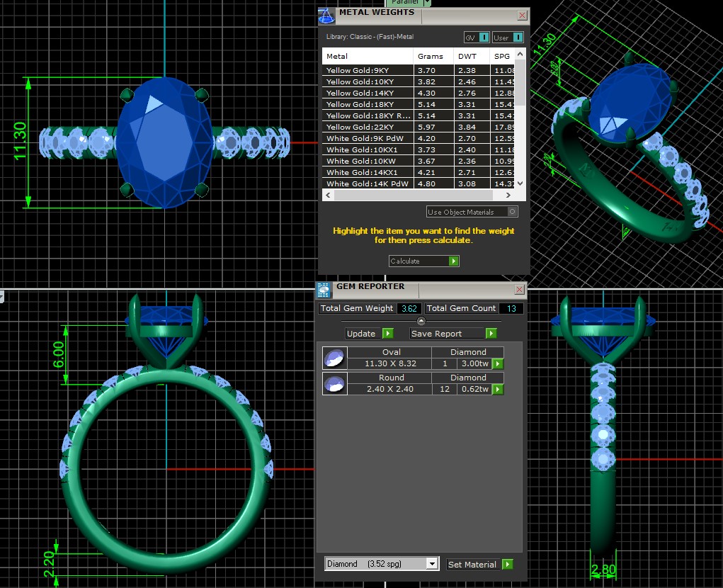The image size is (723, 588).
Task: Click the Round diamond gem thumbnail
Action: pyautogui.click(x=334, y=383)
